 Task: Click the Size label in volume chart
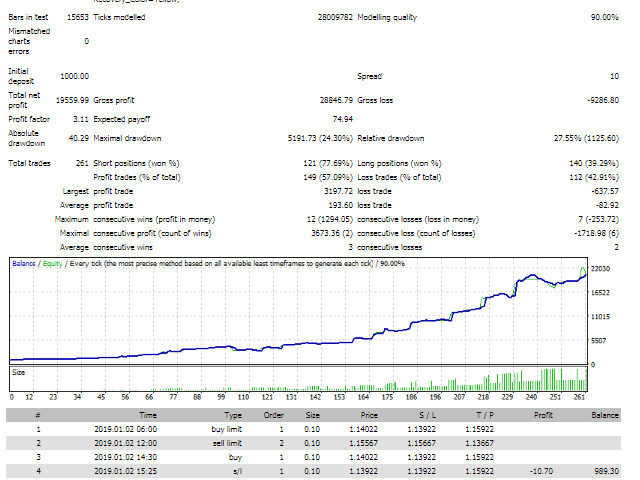[x=18, y=373]
